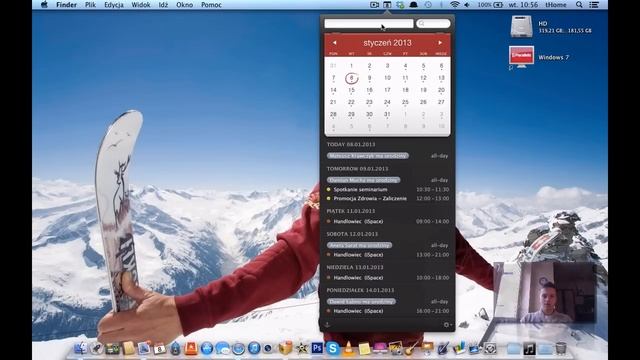Open the Pomoc menu

coord(211,5)
